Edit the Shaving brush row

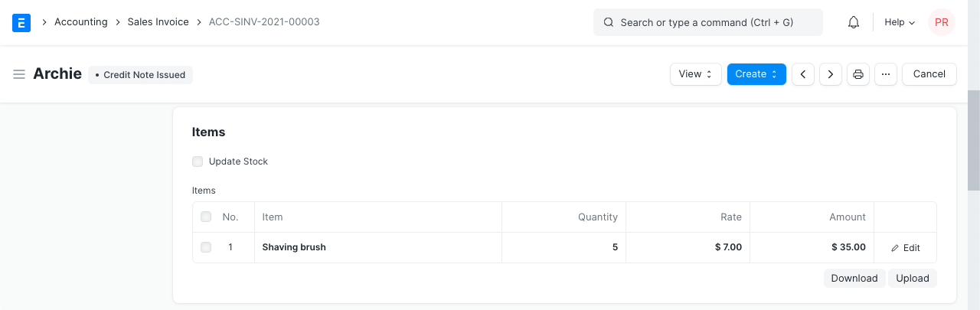(905, 248)
